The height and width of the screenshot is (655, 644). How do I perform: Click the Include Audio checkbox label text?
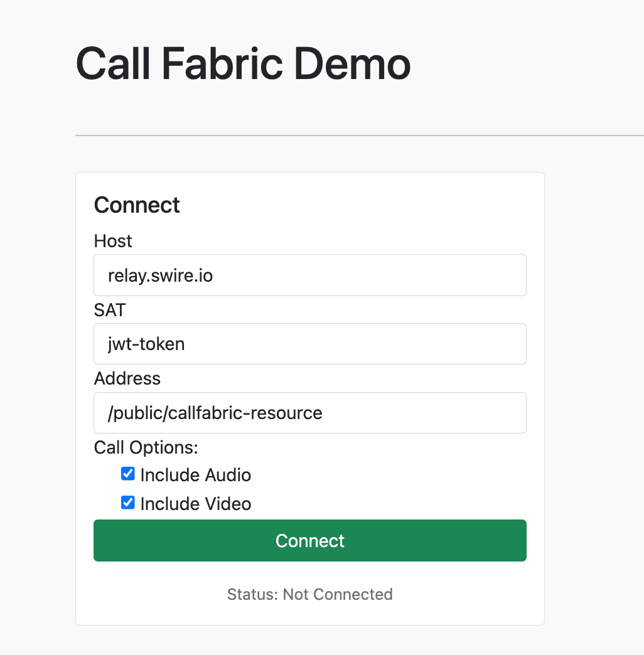[196, 475]
